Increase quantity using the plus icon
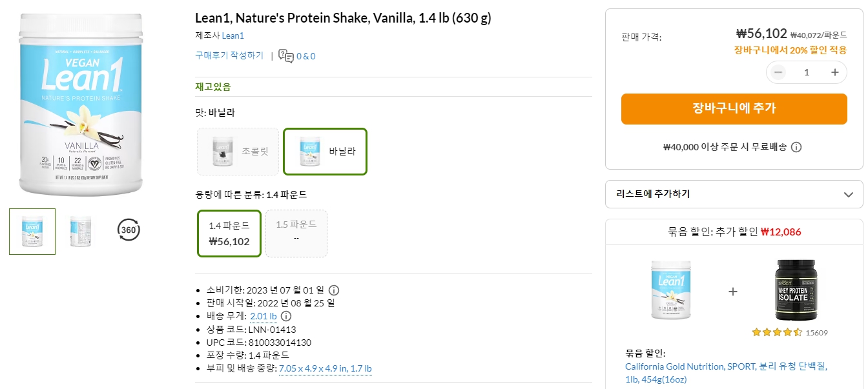868x389 pixels. click(x=835, y=72)
